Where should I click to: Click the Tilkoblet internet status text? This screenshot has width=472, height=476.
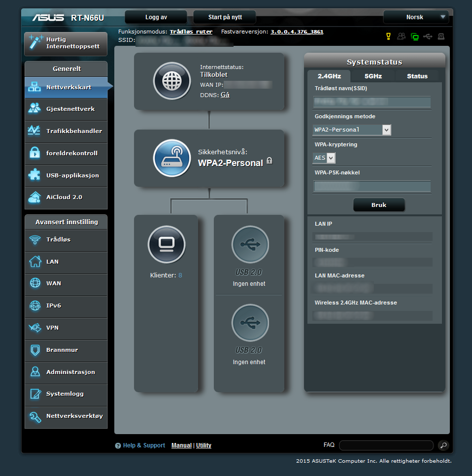coord(214,75)
